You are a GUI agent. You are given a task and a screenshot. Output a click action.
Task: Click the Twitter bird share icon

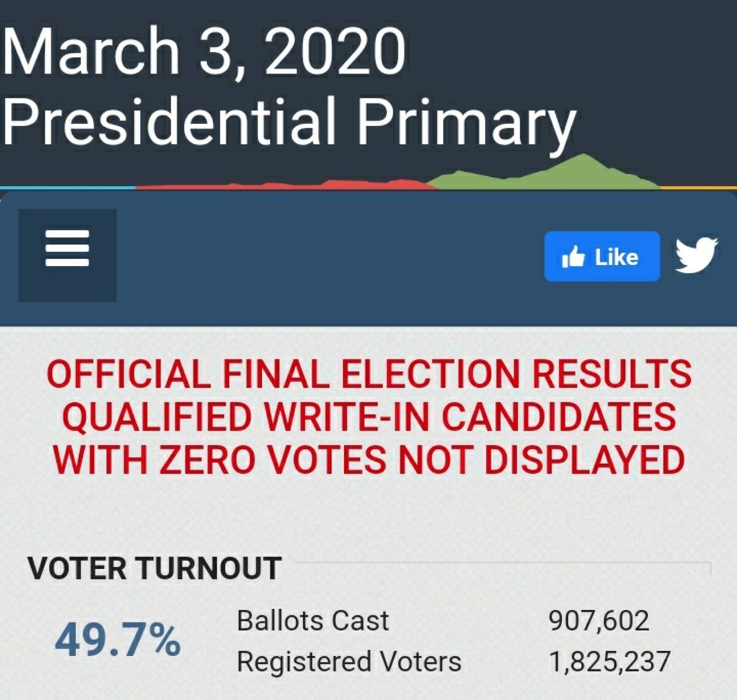point(696,255)
